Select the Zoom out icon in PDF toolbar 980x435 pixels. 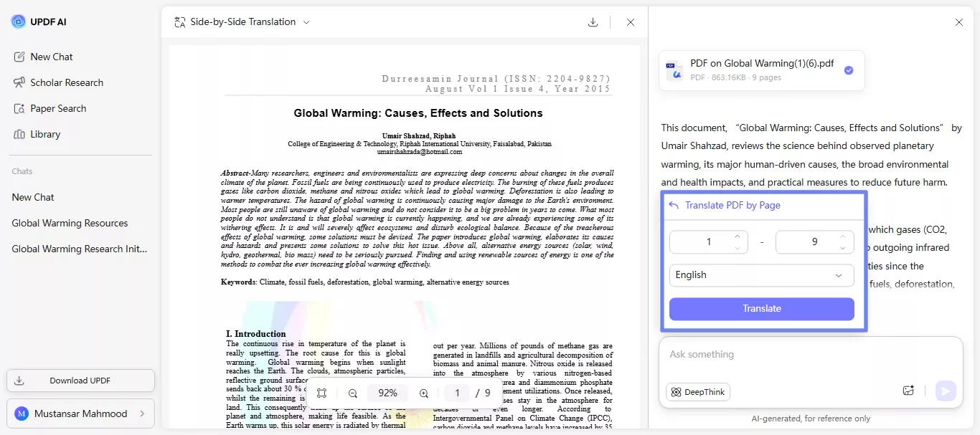(x=352, y=393)
